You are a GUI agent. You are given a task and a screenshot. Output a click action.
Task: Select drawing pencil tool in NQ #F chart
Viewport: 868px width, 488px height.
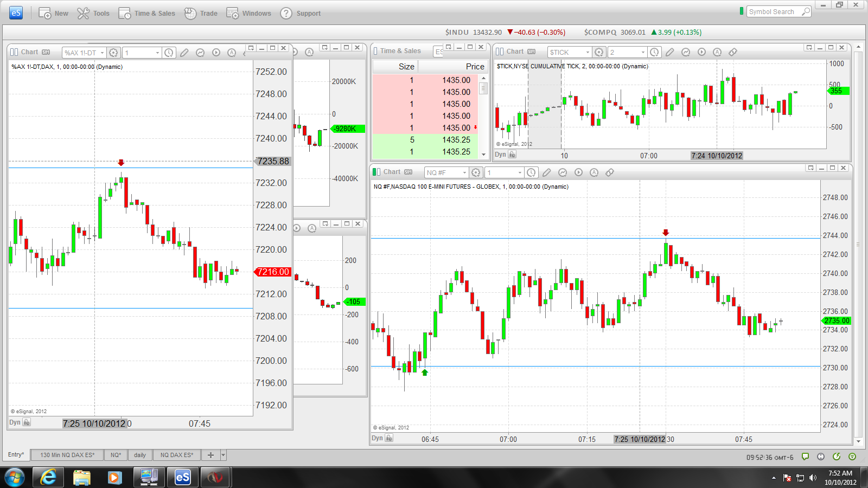(547, 172)
